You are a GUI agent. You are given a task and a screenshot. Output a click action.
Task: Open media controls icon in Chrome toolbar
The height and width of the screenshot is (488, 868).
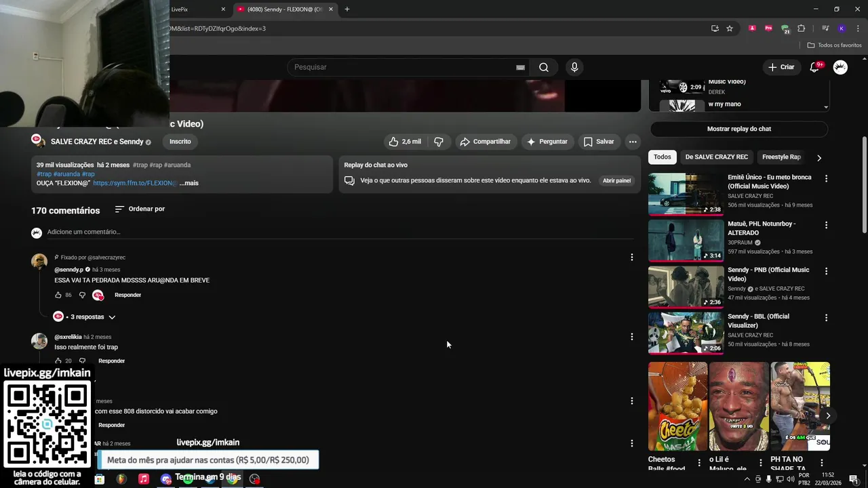[825, 28]
